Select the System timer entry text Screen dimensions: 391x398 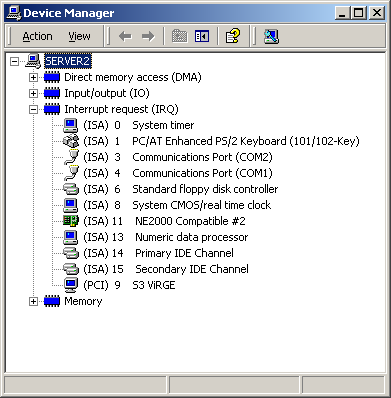click(x=163, y=125)
